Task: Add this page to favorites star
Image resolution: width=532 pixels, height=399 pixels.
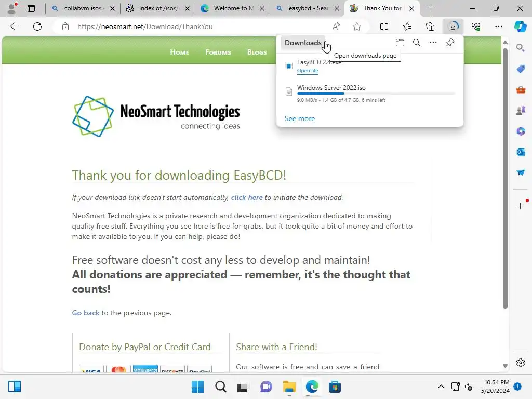Action: (x=356, y=26)
